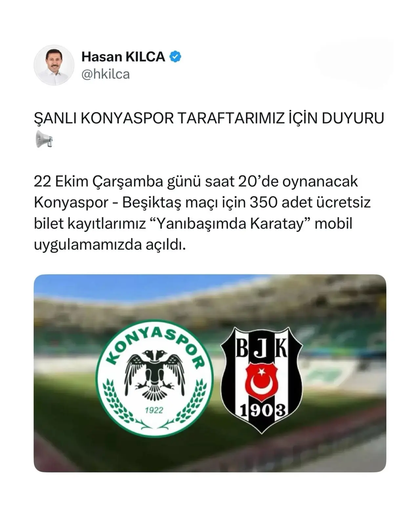
Task: Click the blurred area beside the profile header
Action: click(354, 62)
